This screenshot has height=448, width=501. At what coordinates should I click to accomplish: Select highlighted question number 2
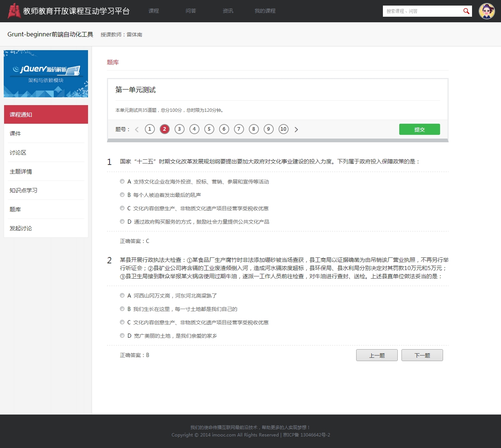pyautogui.click(x=165, y=129)
